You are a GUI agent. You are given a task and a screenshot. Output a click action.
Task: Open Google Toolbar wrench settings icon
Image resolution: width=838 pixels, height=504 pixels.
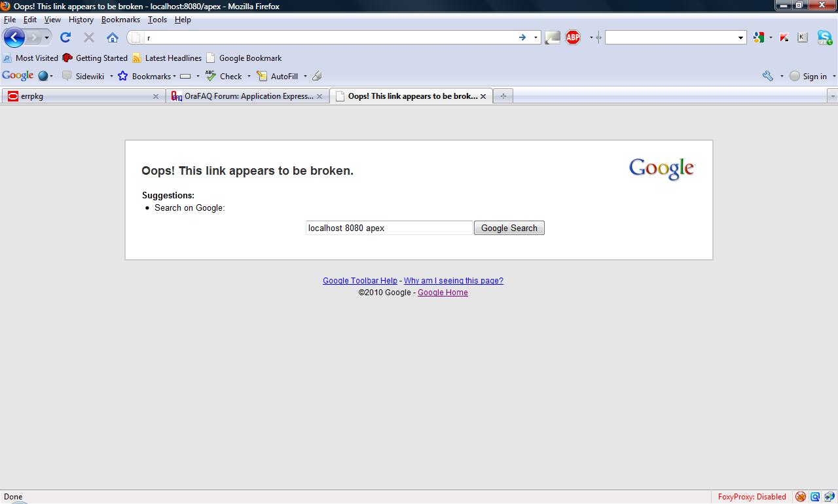click(x=768, y=76)
